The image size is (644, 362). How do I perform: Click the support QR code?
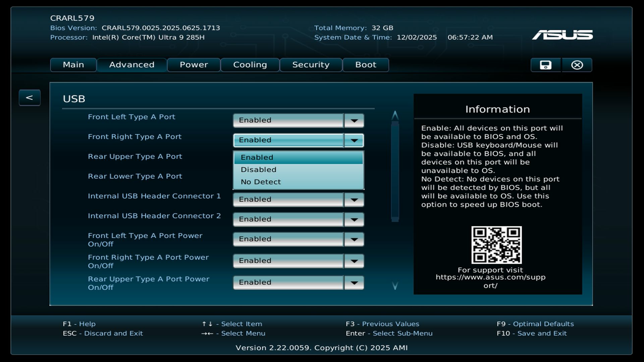tap(496, 245)
